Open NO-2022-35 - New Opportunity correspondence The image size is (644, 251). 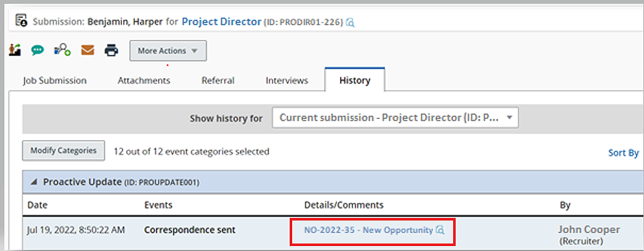368,230
